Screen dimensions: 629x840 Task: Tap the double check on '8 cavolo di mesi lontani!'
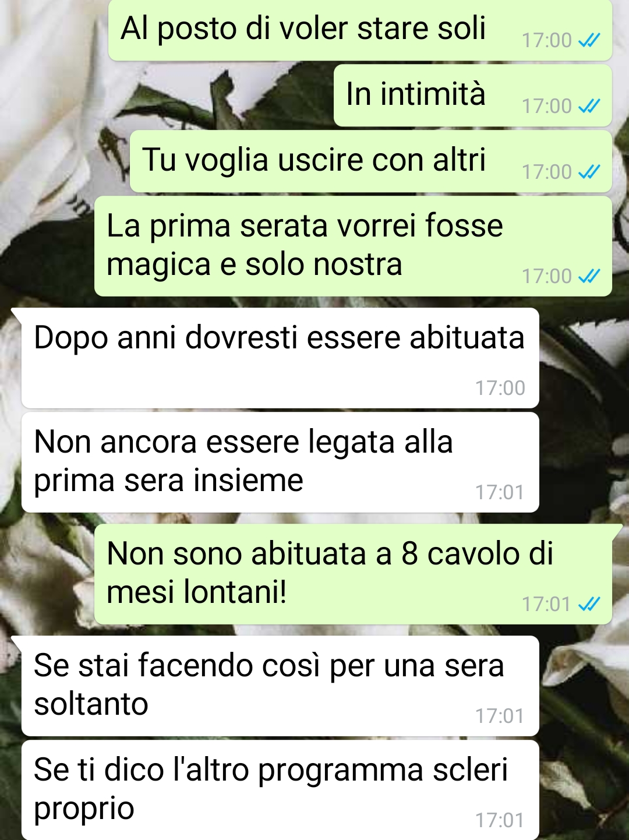tap(589, 604)
